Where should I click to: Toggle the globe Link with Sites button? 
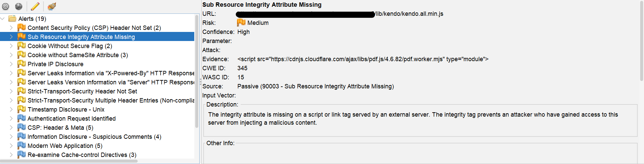point(19,6)
